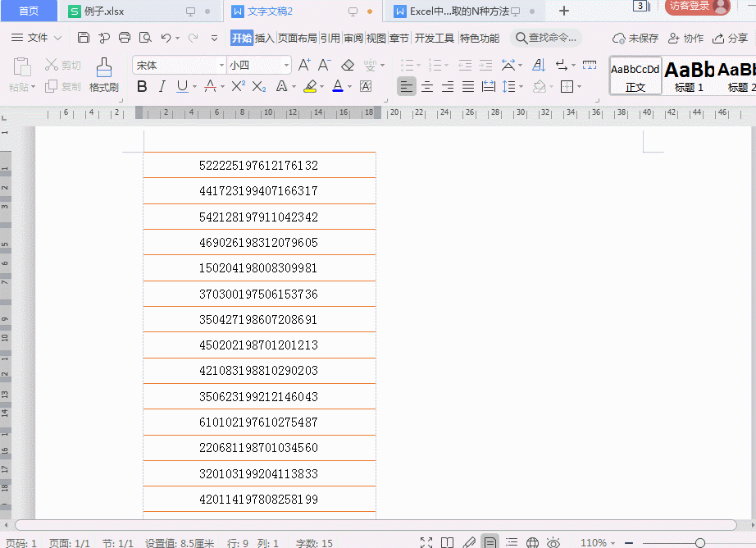
Task: Click the eye protection mode icon
Action: pyautogui.click(x=553, y=543)
